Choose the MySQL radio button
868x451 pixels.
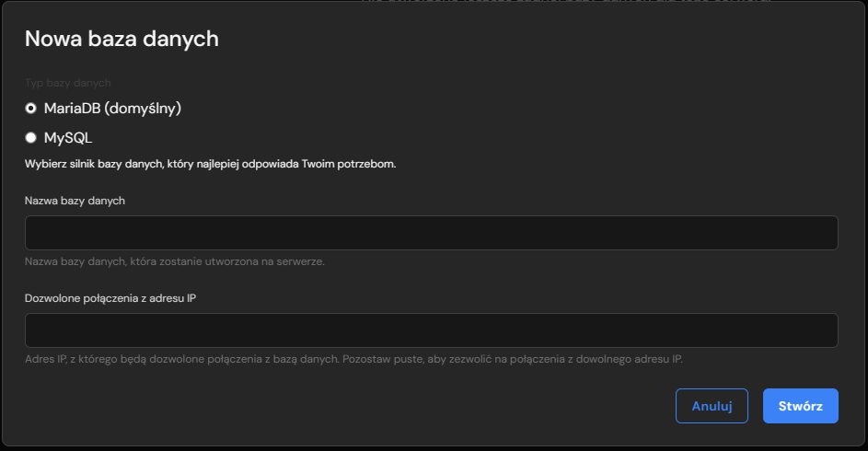click(x=30, y=138)
